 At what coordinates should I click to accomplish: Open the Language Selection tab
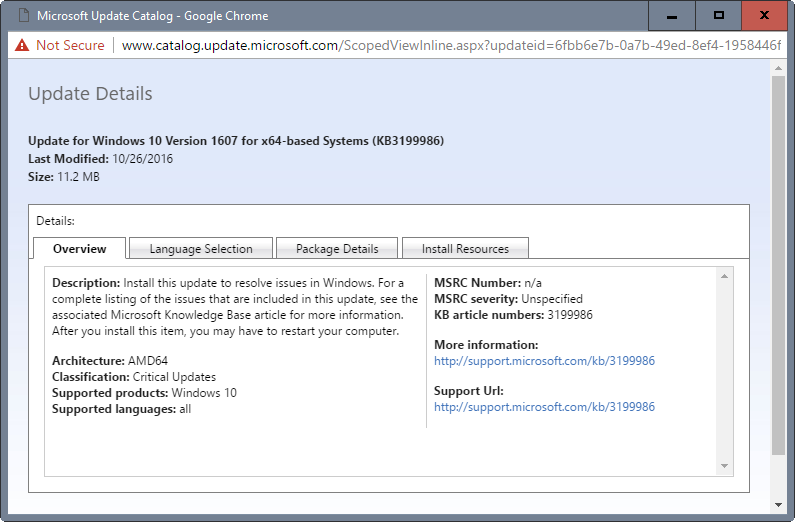click(x=201, y=249)
